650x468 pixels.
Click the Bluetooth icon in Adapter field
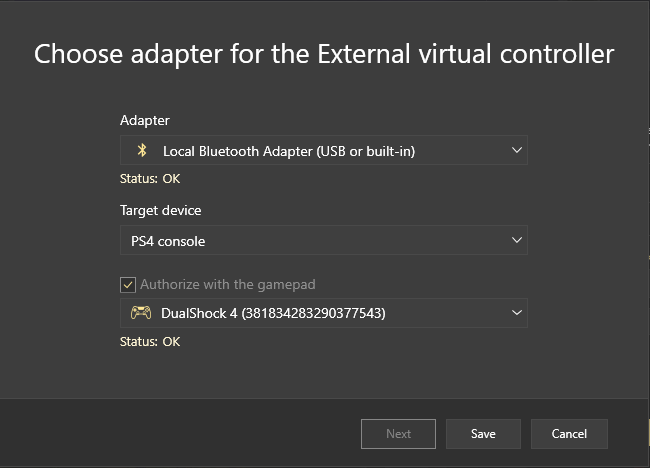(142, 151)
